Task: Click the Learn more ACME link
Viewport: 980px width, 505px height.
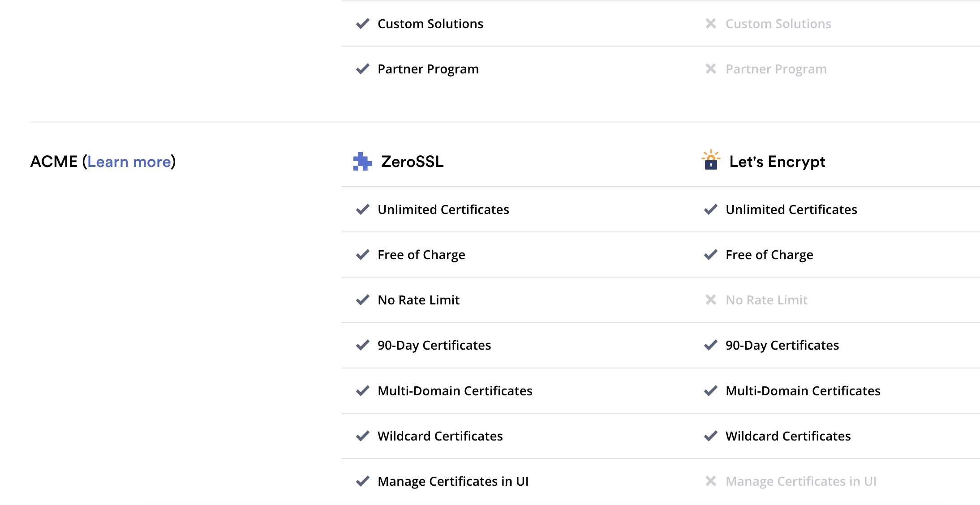Action: pyautogui.click(x=129, y=162)
